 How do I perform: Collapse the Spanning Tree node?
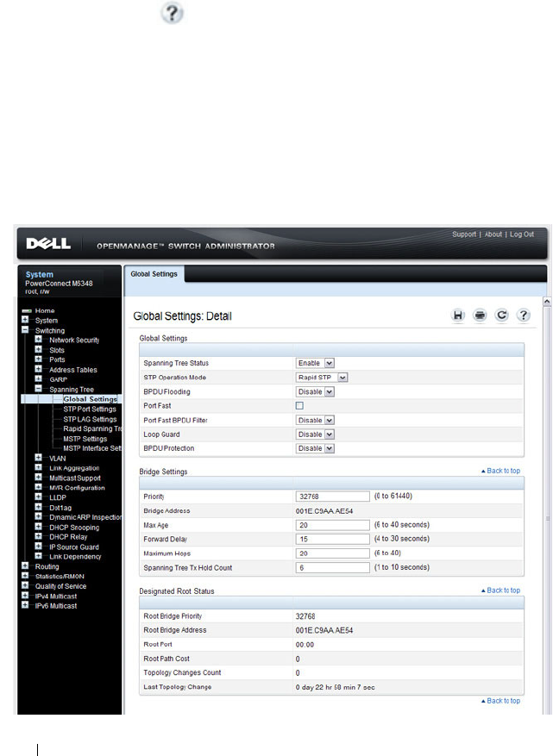(x=39, y=389)
